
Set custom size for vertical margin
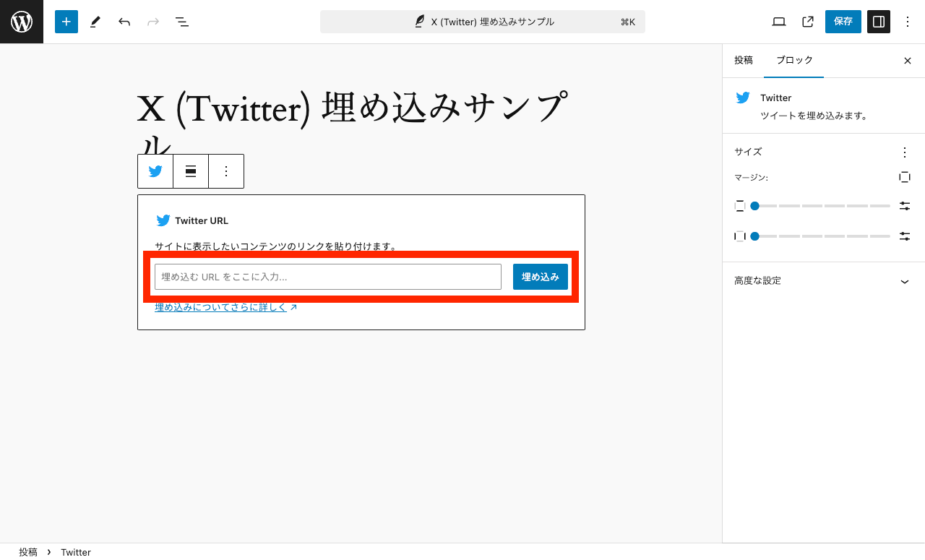coord(905,206)
